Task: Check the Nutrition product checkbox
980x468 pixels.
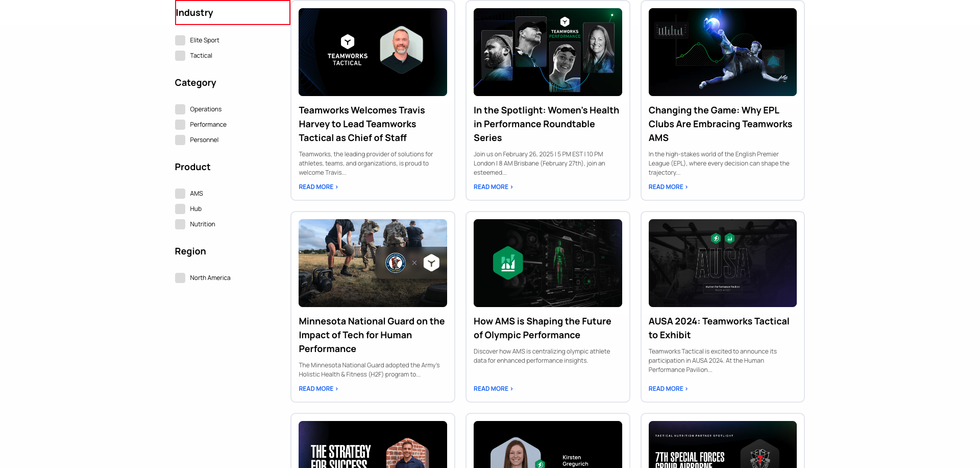Action: (x=180, y=224)
